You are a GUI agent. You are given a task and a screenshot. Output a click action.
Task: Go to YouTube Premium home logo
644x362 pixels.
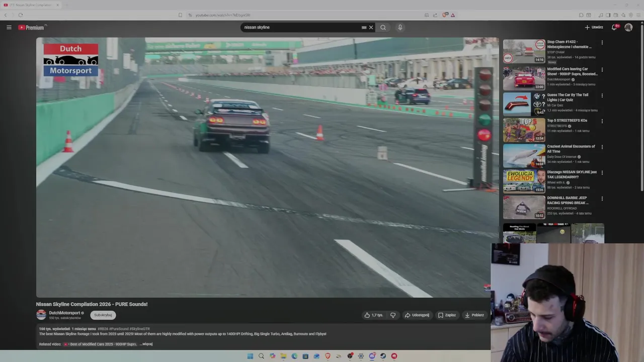[32, 27]
